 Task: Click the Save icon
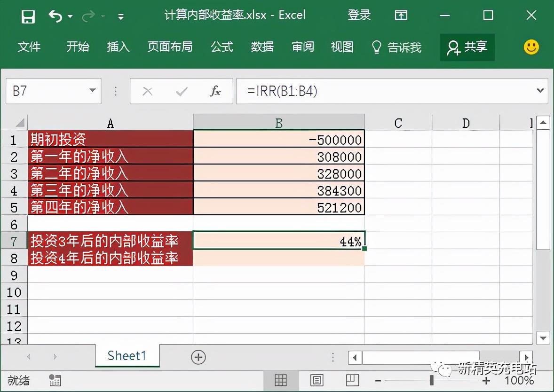[x=28, y=15]
